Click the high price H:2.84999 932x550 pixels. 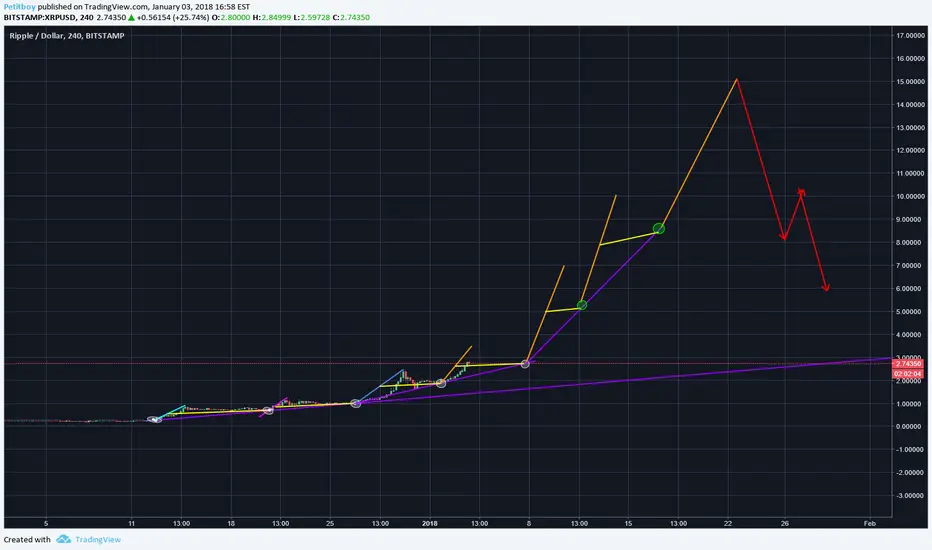click(272, 17)
